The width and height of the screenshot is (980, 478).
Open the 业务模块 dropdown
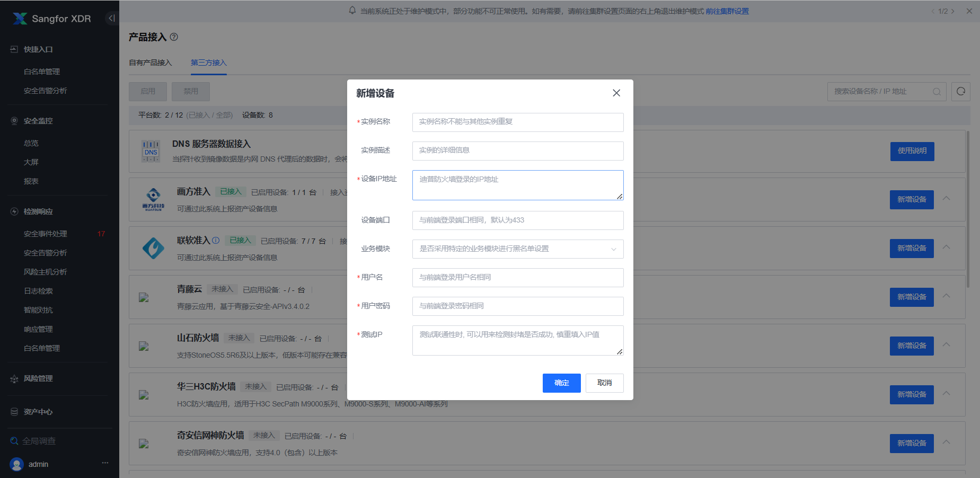[x=518, y=249]
